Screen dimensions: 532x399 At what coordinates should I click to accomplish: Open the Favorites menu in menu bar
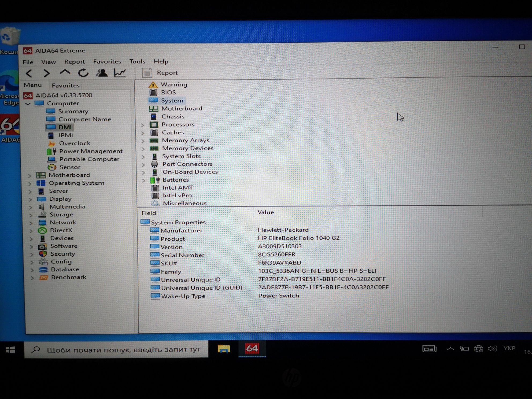pos(107,61)
